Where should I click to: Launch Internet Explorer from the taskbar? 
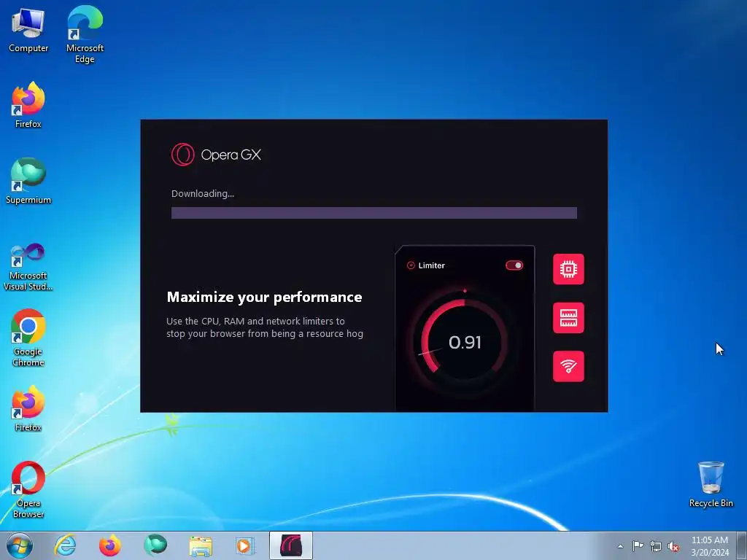[x=65, y=545]
